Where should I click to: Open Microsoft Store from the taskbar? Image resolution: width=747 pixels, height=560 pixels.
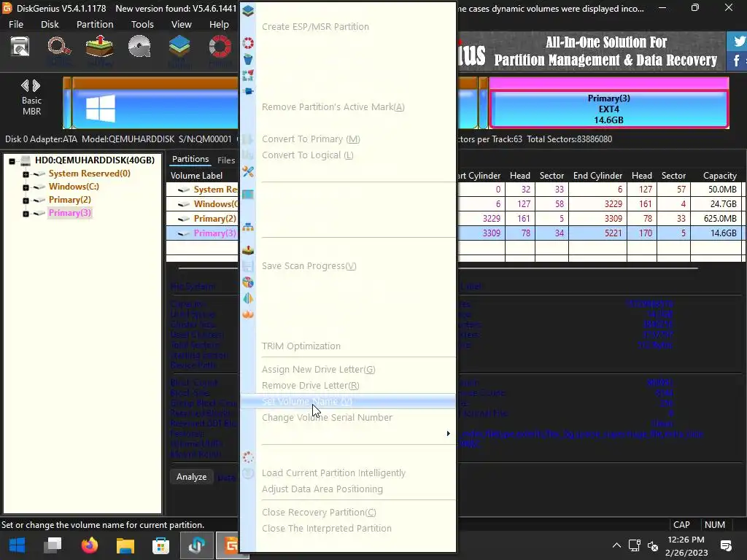point(160,545)
